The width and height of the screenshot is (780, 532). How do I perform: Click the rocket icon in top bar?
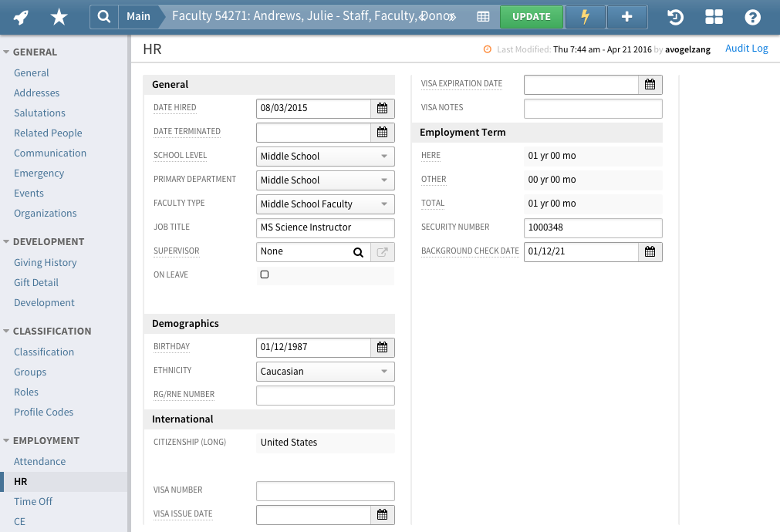tap(22, 16)
